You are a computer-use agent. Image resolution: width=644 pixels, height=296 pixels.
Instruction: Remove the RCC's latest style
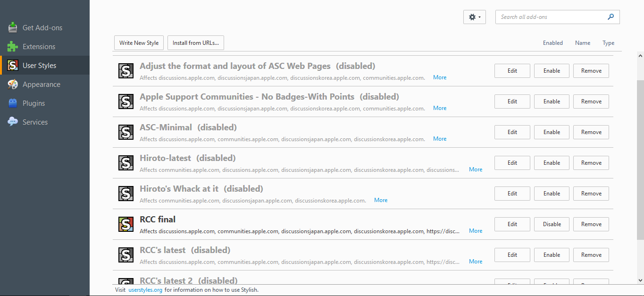591,255
